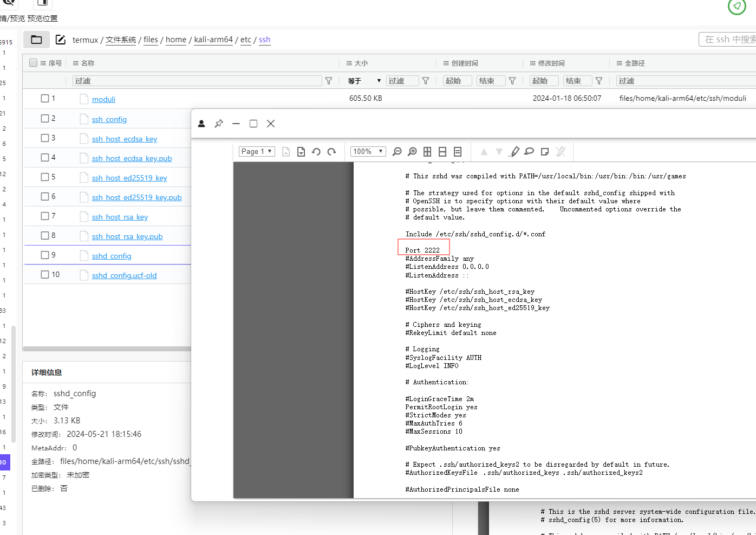Screen dimensions: 756x535
Task: Click the size filter input field
Action: click(402, 81)
